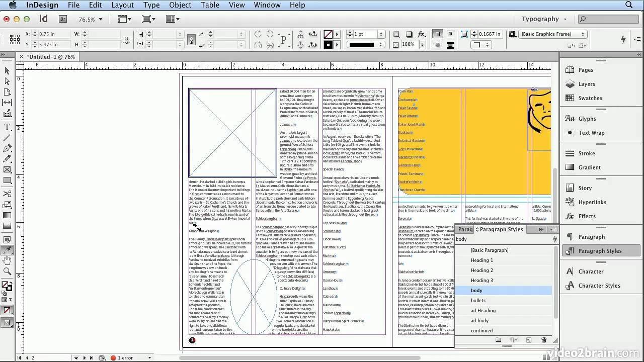Image resolution: width=644 pixels, height=362 pixels.
Task: Click the delete style trash icon
Action: [x=544, y=340]
